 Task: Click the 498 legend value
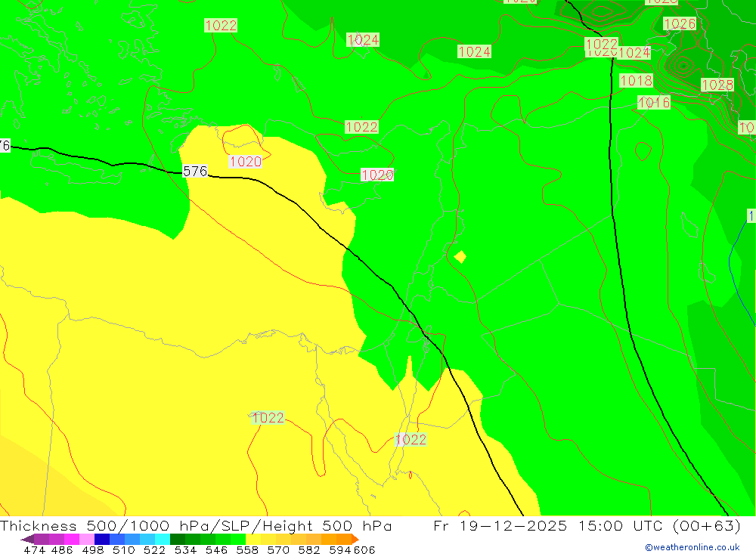click(x=93, y=549)
